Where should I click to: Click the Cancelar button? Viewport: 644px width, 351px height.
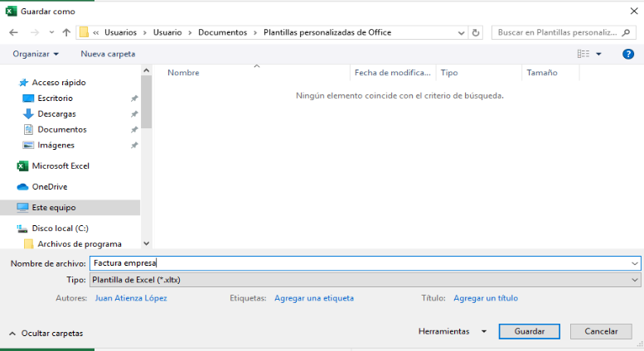[x=601, y=331]
